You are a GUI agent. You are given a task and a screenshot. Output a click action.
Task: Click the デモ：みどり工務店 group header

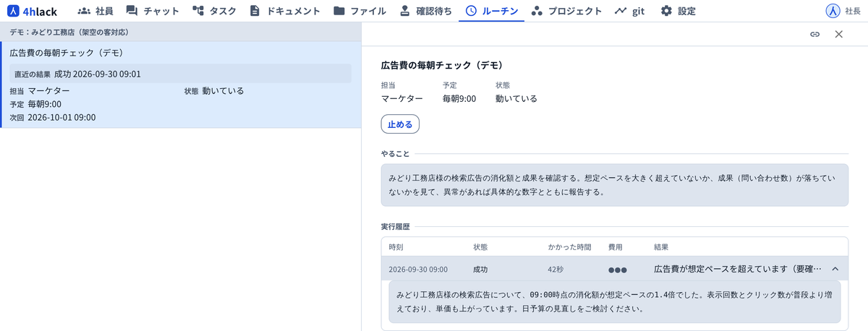tap(180, 33)
